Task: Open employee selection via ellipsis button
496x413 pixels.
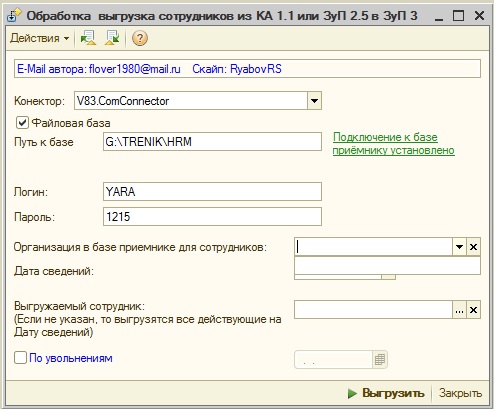Action: tap(459, 310)
